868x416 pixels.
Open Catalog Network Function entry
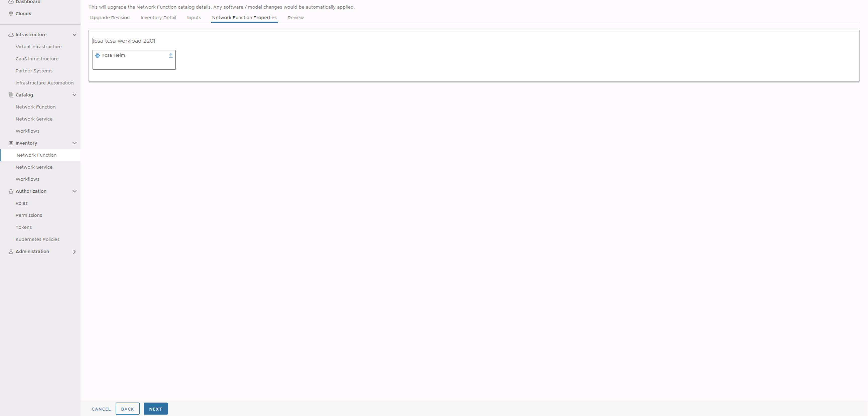tap(35, 107)
